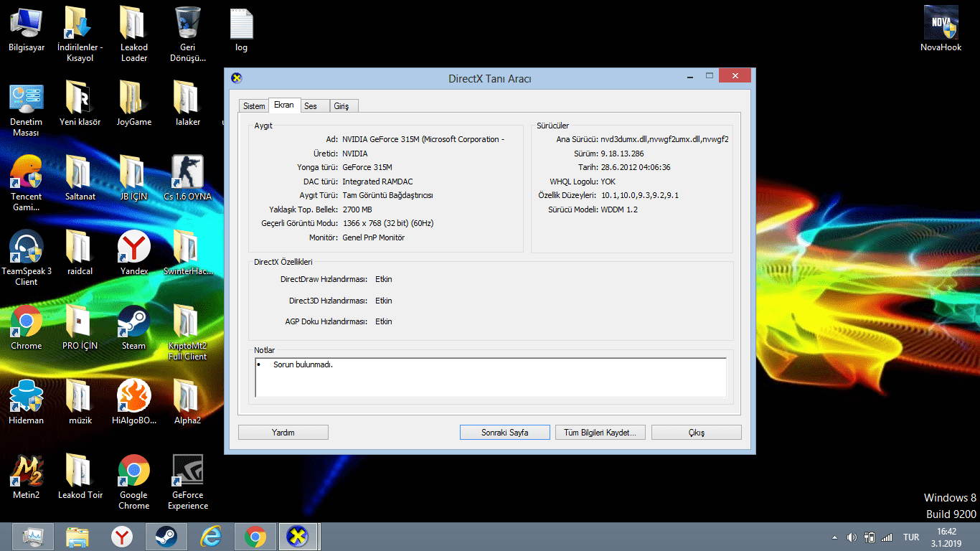Click the device name NVIDIA GeForce 315M text

click(x=423, y=139)
